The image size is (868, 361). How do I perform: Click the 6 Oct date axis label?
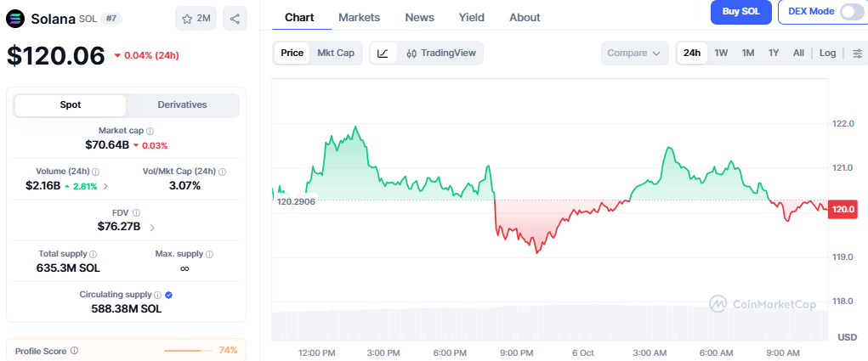tap(583, 353)
